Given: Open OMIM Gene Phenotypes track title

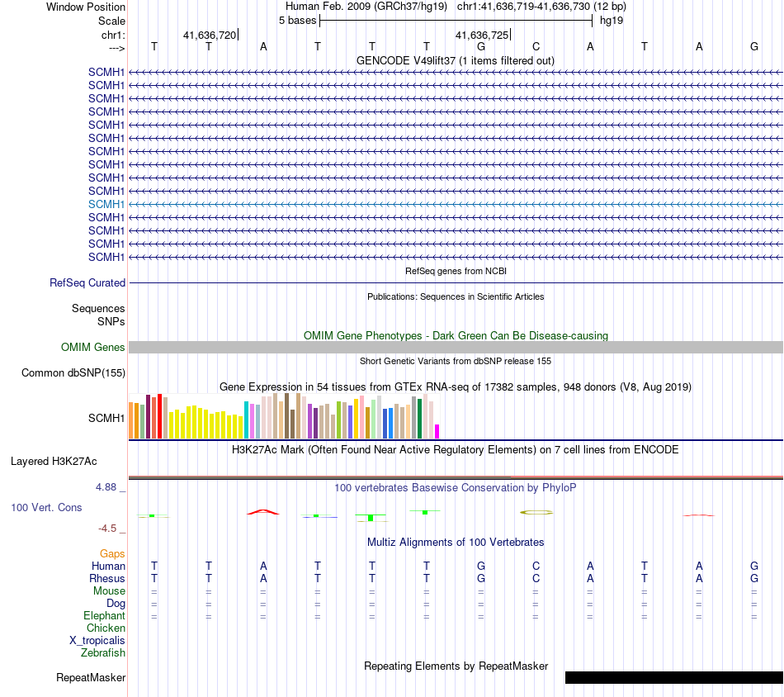Looking at the screenshot, I should [456, 336].
